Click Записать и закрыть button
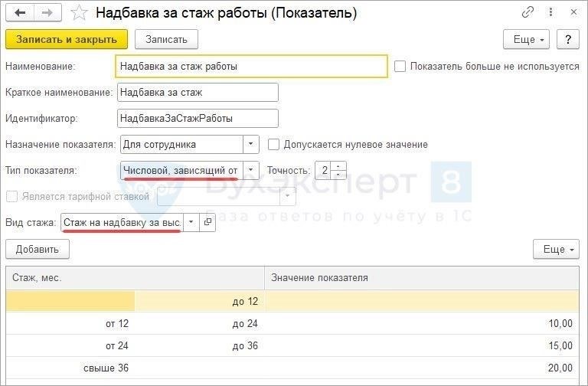The width and height of the screenshot is (588, 386). coord(67,39)
